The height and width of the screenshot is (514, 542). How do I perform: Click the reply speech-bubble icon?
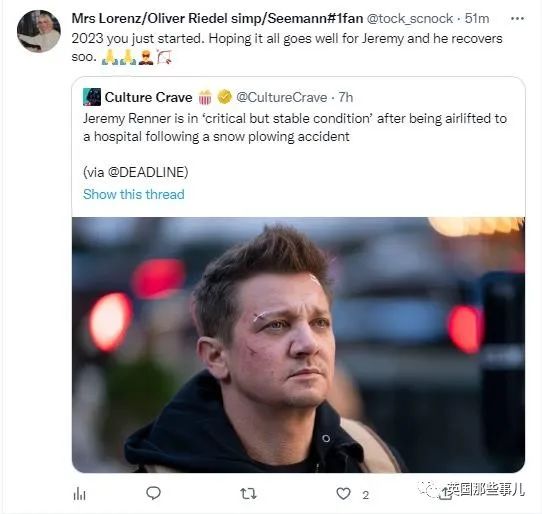click(x=153, y=493)
